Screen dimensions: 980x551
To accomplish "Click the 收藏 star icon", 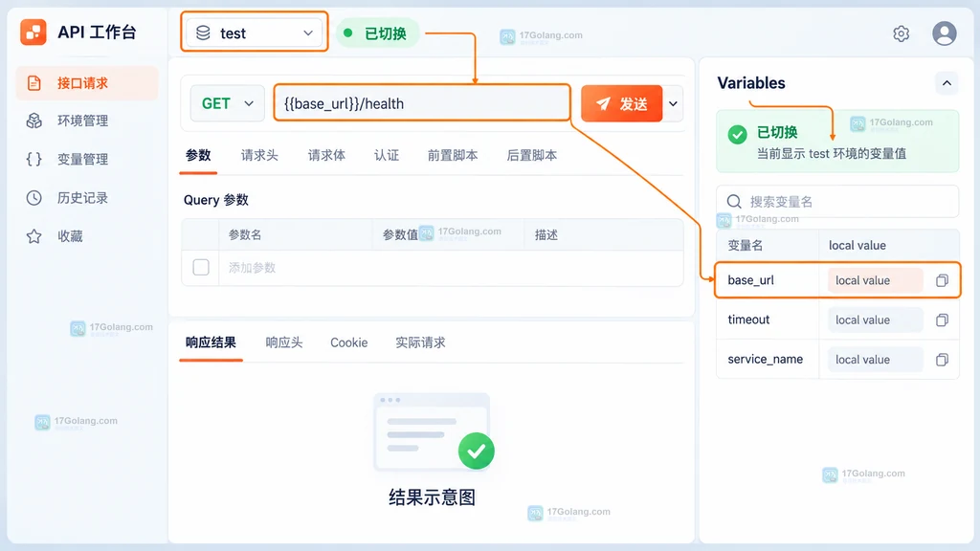I will point(34,236).
